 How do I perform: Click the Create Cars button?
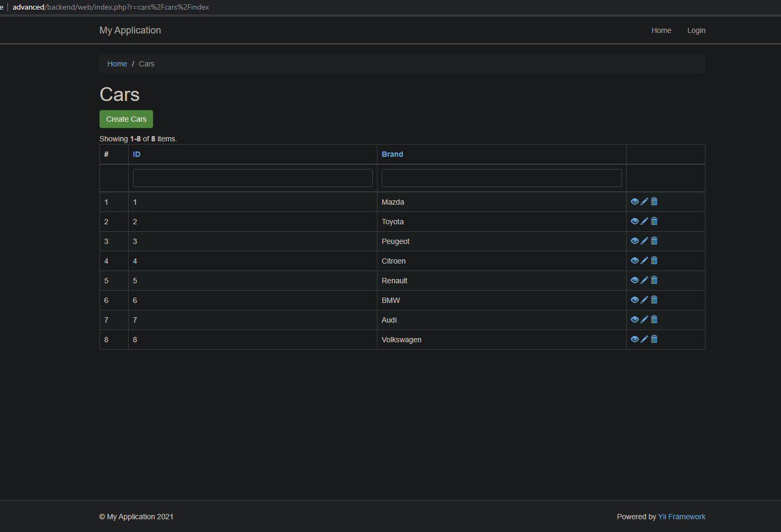[x=126, y=119]
